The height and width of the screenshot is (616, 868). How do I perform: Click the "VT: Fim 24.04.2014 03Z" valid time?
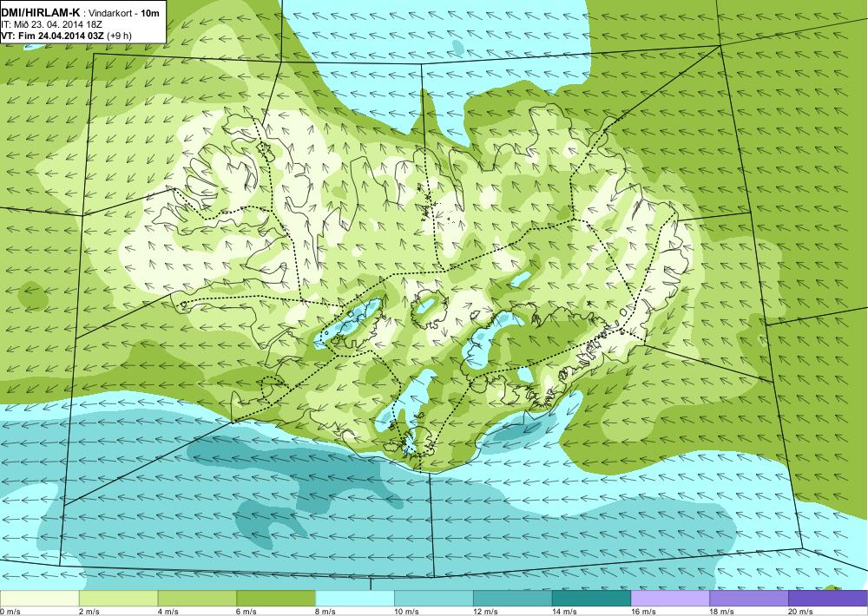(x=53, y=36)
